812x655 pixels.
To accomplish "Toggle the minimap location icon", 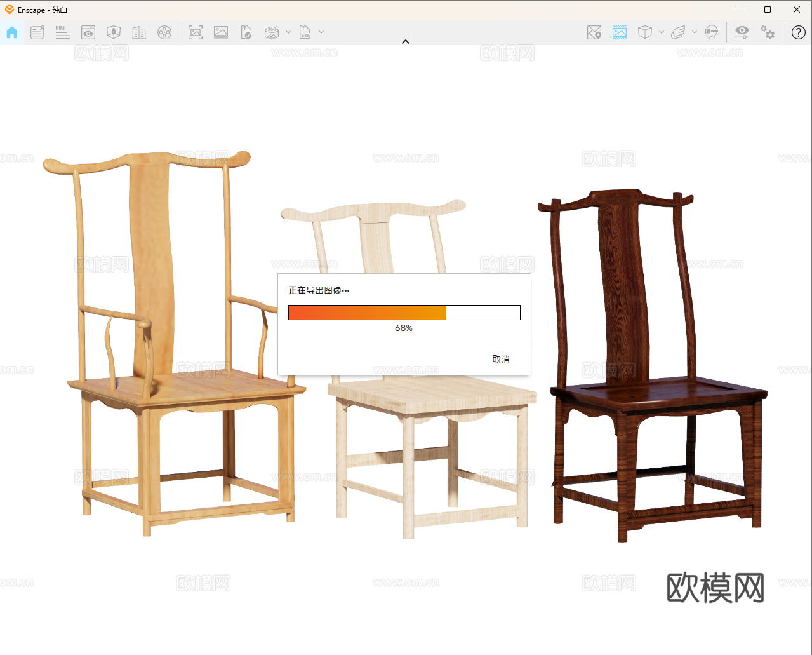I will [x=594, y=32].
